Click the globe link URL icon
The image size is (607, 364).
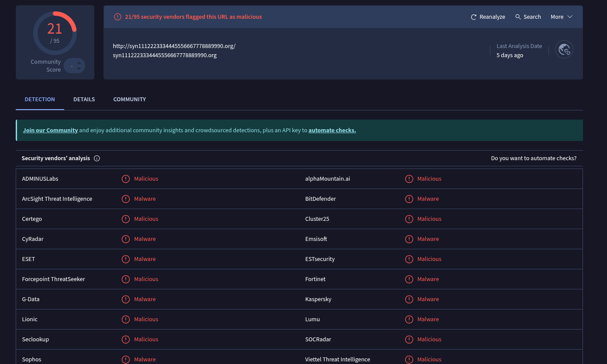click(564, 49)
